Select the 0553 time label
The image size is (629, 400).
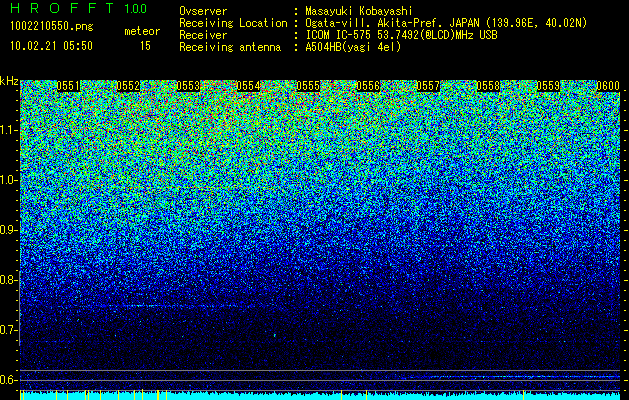188,86
